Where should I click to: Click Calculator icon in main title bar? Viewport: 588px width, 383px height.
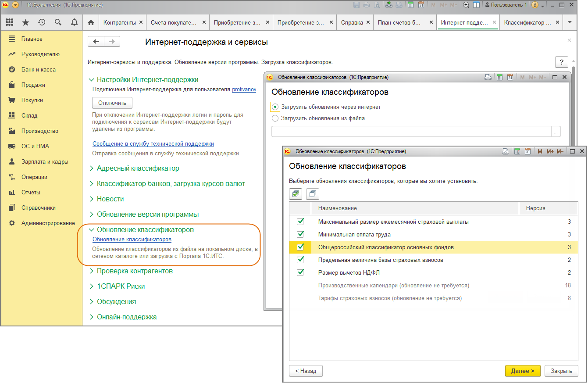tap(410, 5)
